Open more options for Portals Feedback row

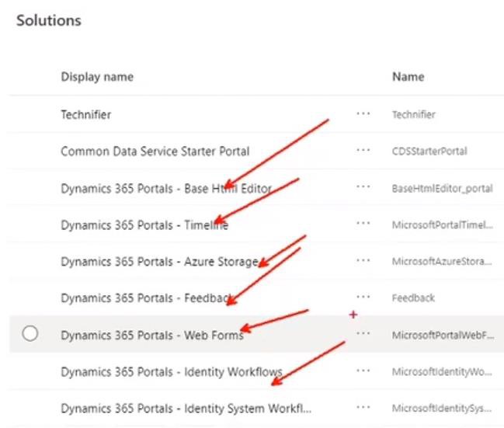pos(363,298)
